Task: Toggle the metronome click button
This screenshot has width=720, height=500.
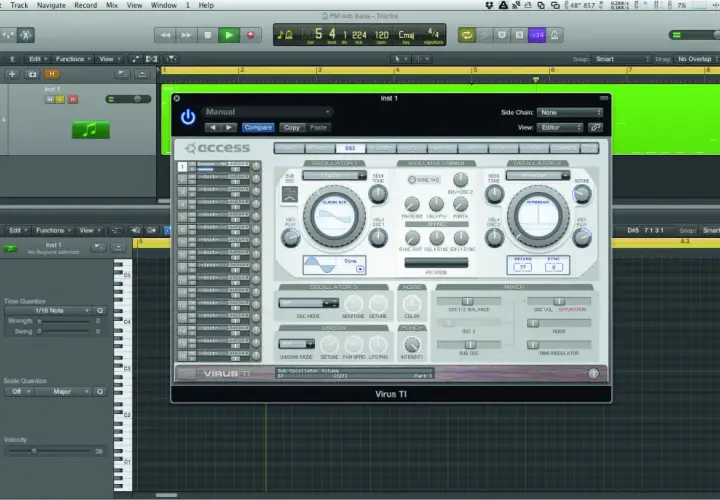Action: [x=555, y=35]
